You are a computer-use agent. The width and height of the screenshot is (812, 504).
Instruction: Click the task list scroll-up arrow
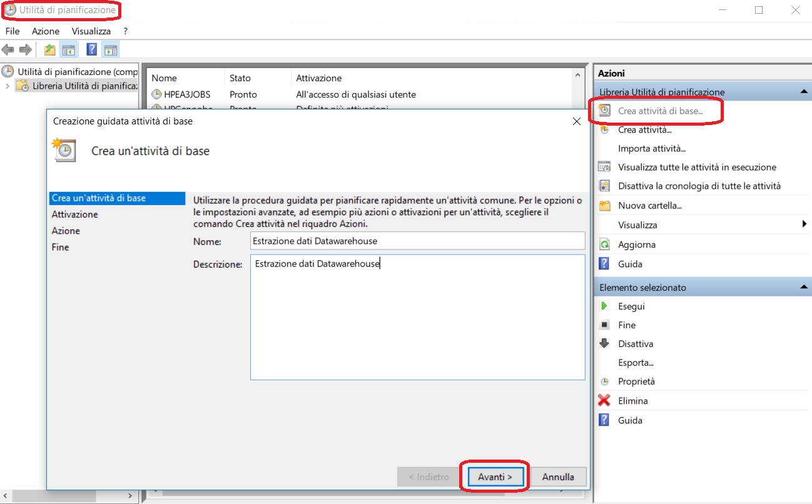point(578,75)
